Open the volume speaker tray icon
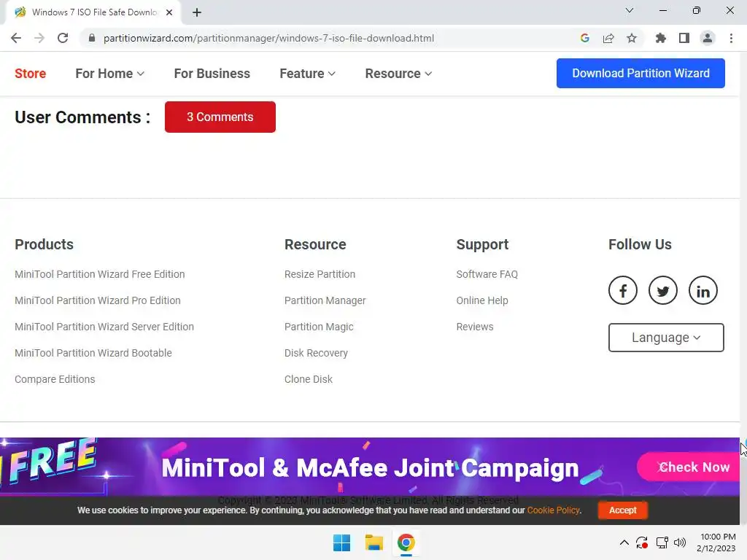This screenshot has height=560, width=747. point(680,542)
